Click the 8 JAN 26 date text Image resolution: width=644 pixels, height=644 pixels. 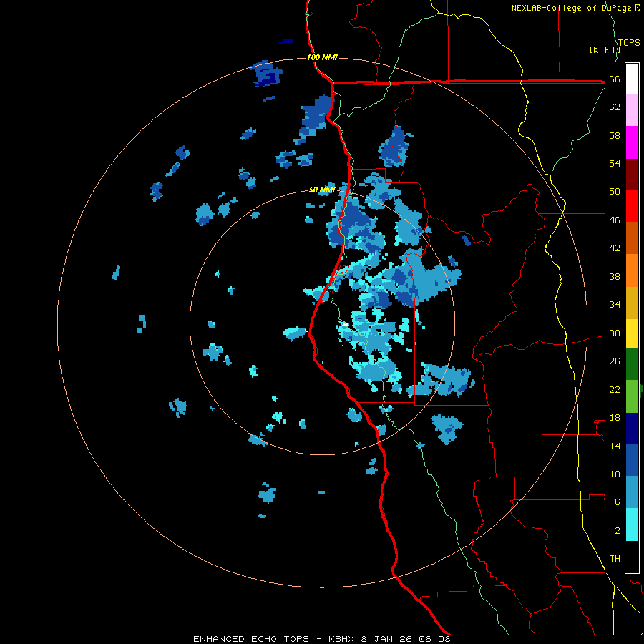[x=386, y=639]
